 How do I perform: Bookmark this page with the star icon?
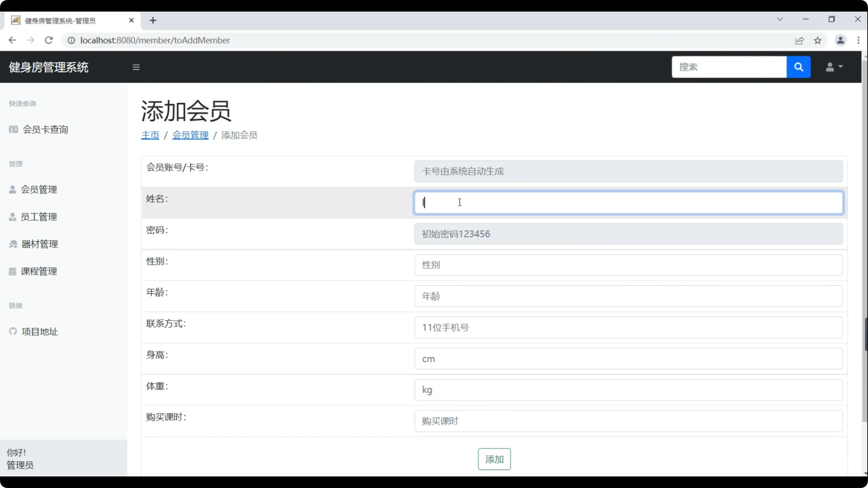(818, 40)
